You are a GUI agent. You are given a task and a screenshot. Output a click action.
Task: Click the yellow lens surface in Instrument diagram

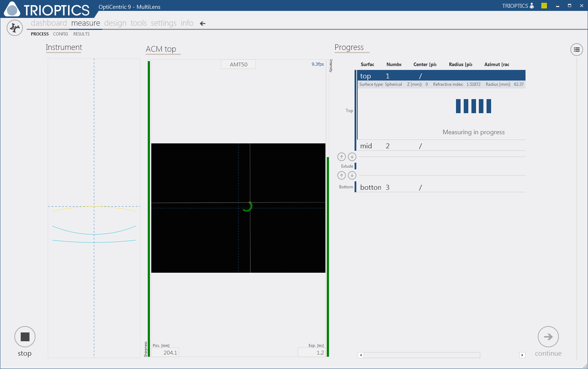click(x=94, y=209)
